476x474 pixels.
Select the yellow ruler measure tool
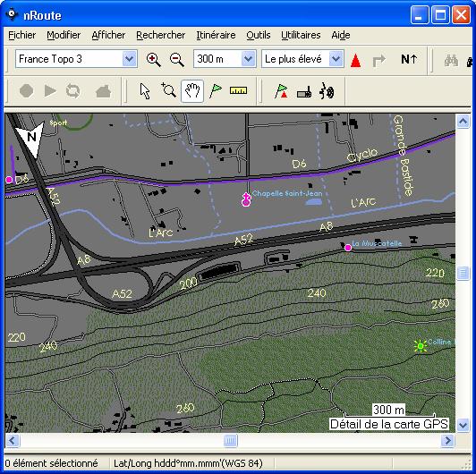[x=238, y=90]
